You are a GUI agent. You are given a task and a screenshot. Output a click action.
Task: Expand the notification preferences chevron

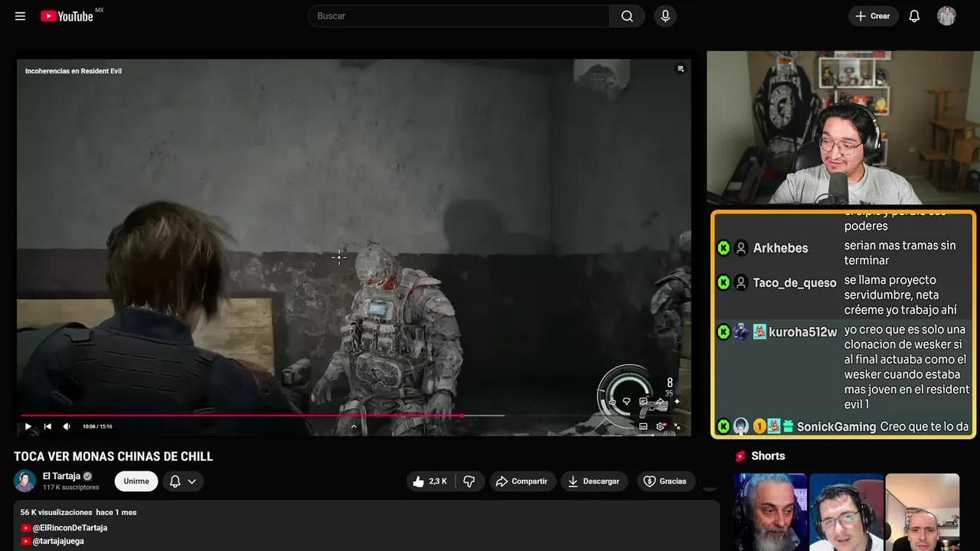[192, 481]
